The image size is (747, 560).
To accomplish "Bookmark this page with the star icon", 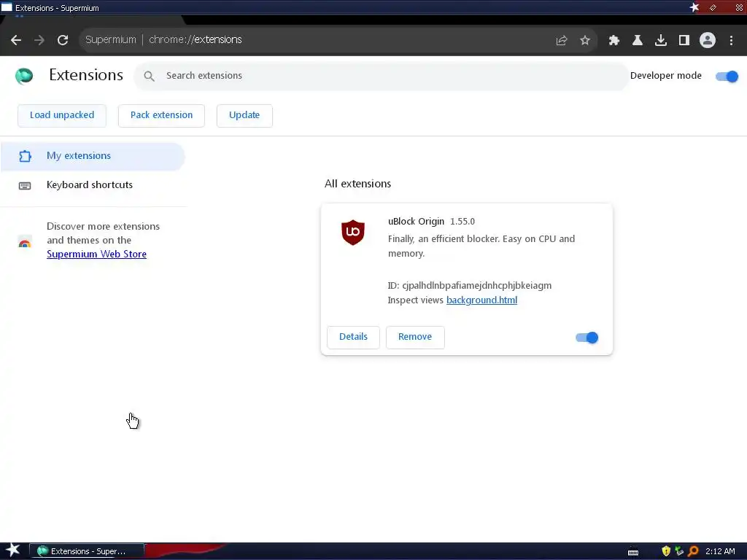I will click(x=585, y=41).
